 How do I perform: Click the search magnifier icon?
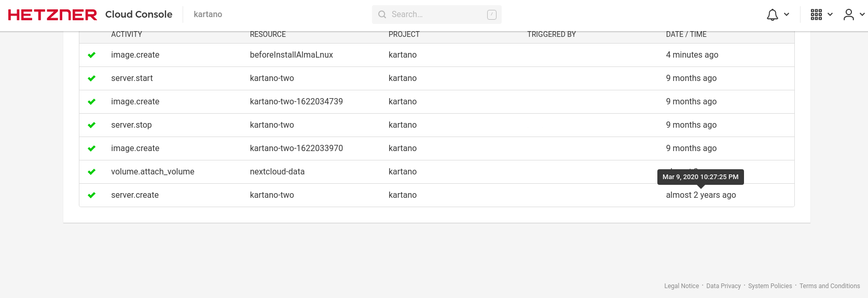[382, 15]
